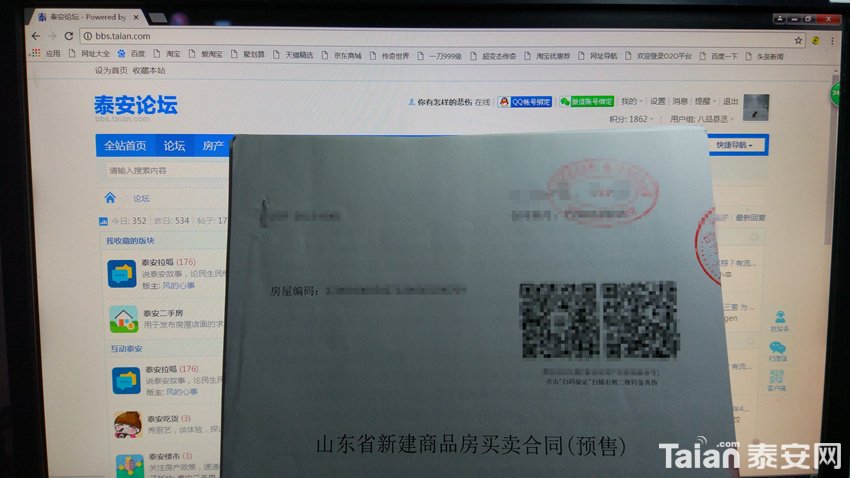Expand the 提醒 dropdown in the header
This screenshot has height=478, width=850.
705,101
